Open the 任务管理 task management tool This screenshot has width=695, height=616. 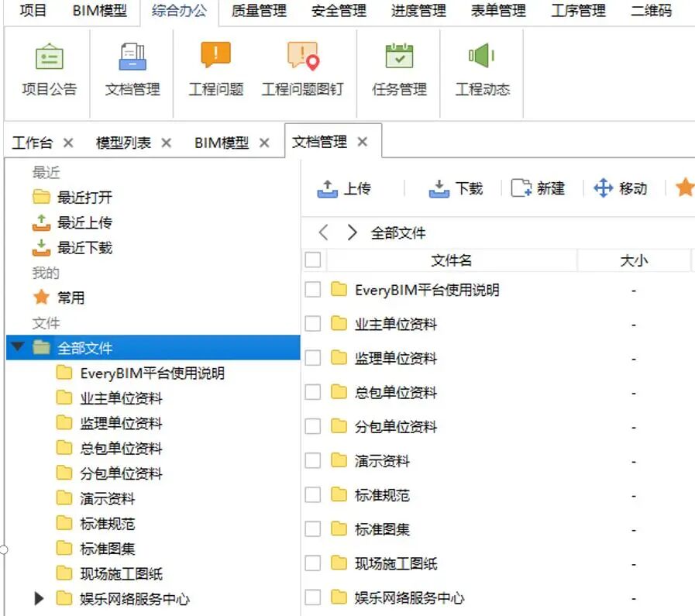(397, 70)
